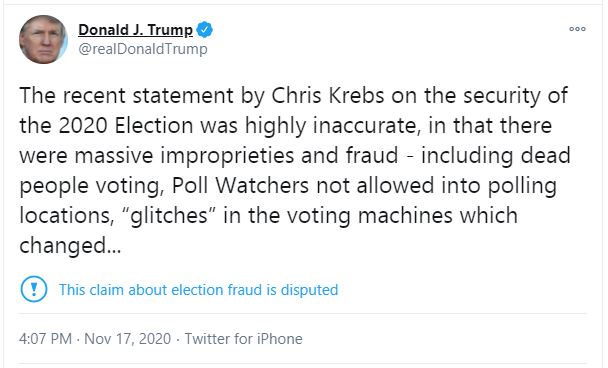
Task: Select the Nov 17, 2020 date
Action: (128, 339)
